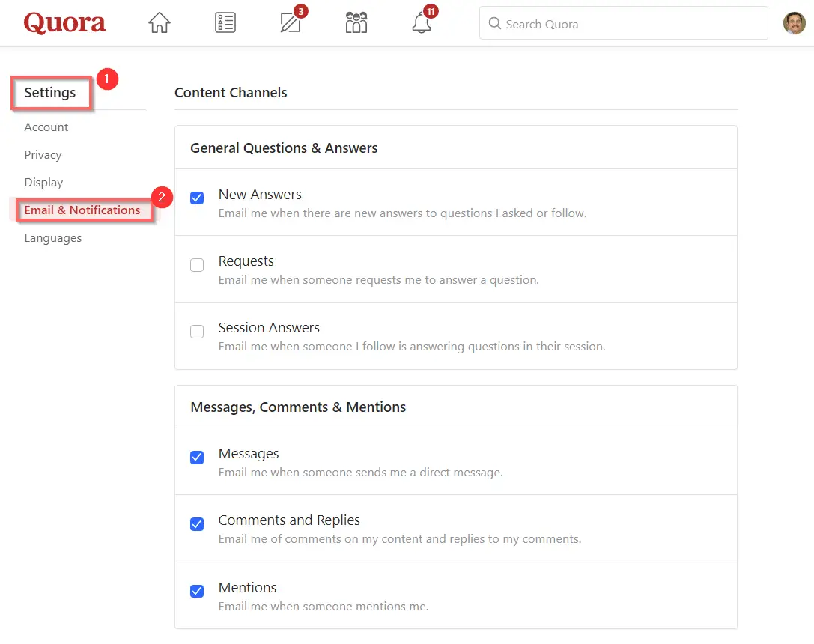Uncheck the Mentions email checkbox

[x=197, y=591]
